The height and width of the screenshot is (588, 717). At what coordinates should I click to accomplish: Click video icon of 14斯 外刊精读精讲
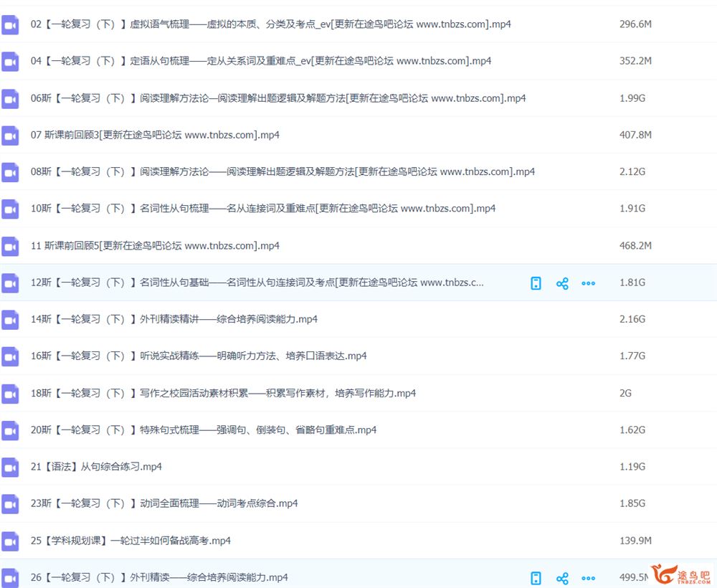click(x=10, y=320)
